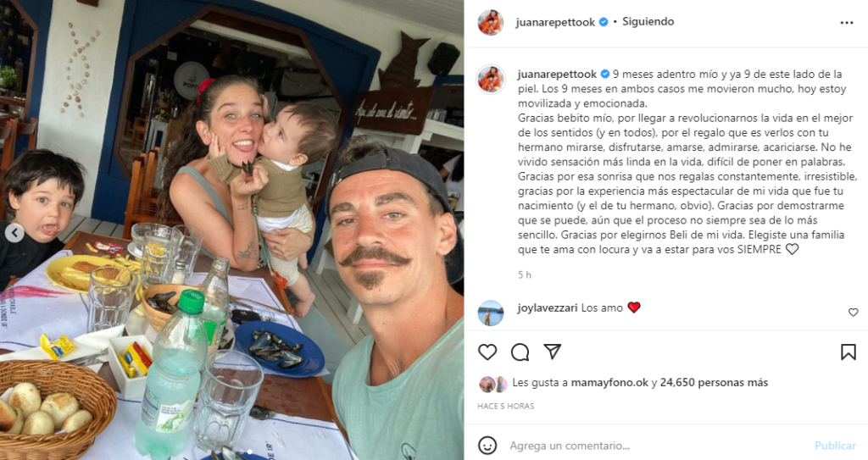Open the three-dot more options menu

847,23
